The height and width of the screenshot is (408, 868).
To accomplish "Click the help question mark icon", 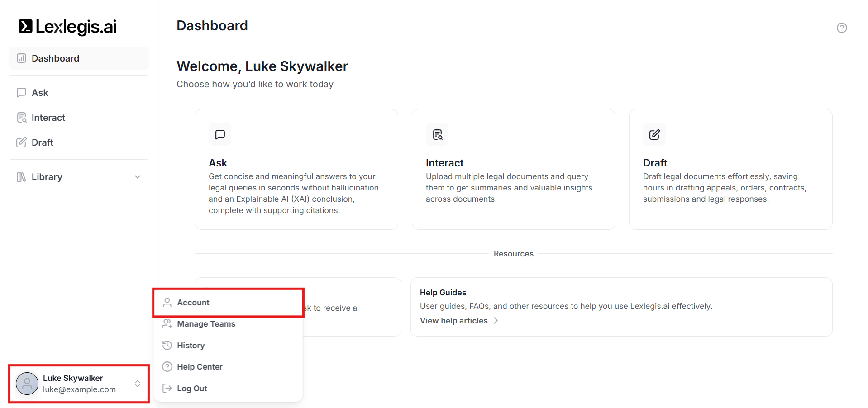I will tap(841, 28).
